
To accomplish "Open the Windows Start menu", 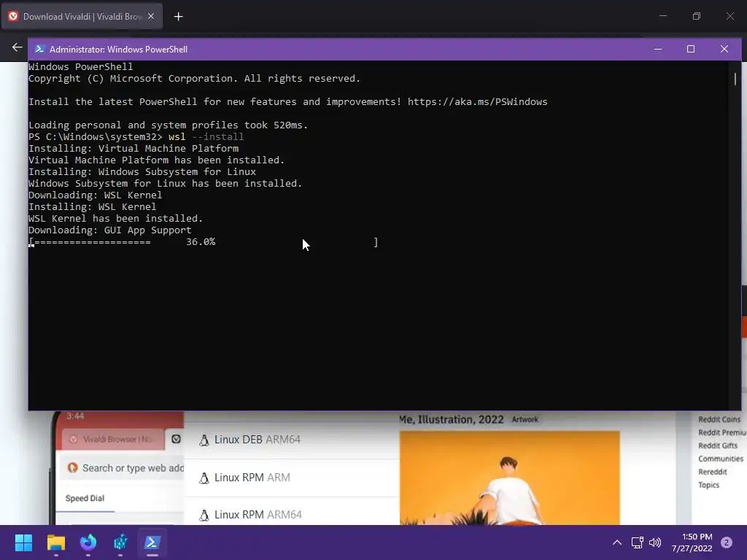I will pyautogui.click(x=23, y=542).
